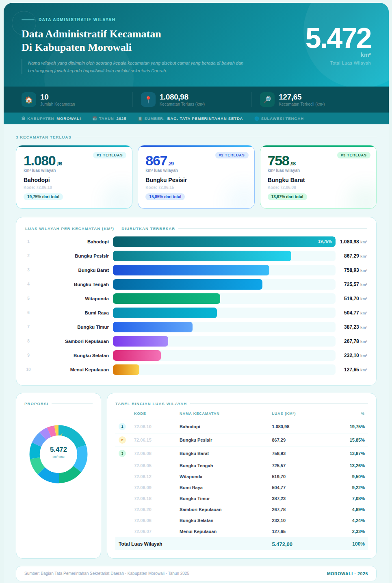Click the orange Menui Kepulauan bar
The image size is (392, 583).
click(126, 370)
